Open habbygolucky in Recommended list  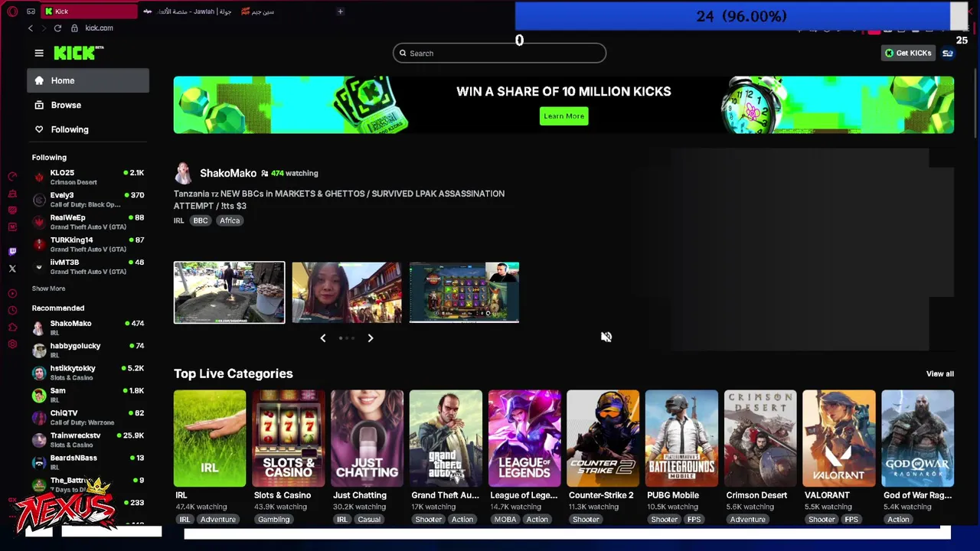pos(88,350)
